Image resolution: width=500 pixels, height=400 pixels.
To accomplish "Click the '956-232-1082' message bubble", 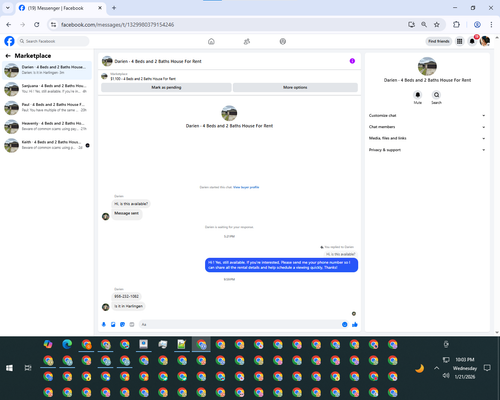I will tap(126, 296).
